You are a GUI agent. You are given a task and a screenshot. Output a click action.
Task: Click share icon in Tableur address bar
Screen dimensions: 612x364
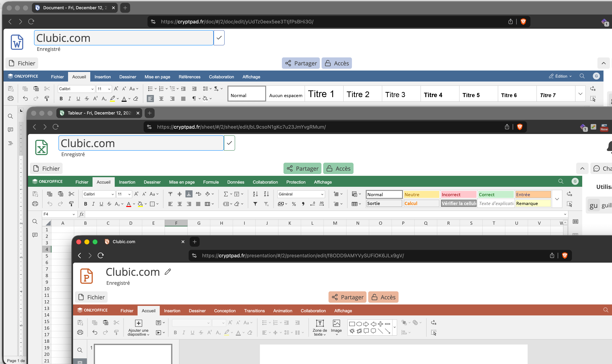tap(507, 127)
